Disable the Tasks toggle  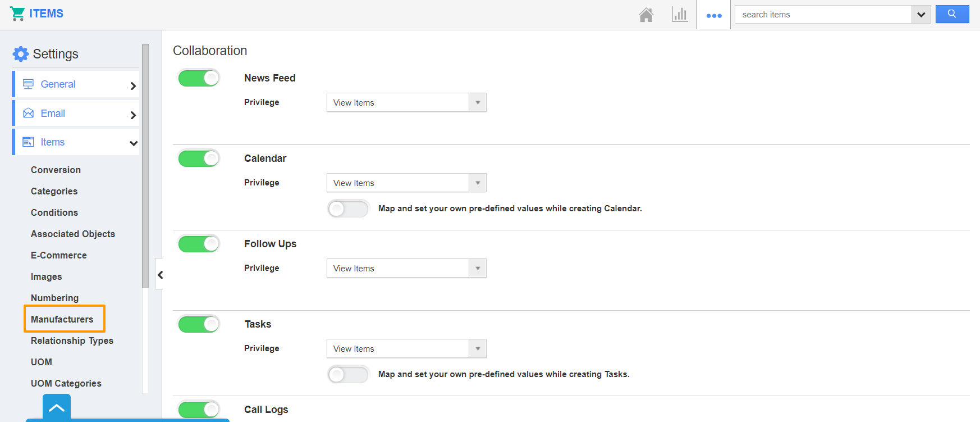(x=199, y=324)
